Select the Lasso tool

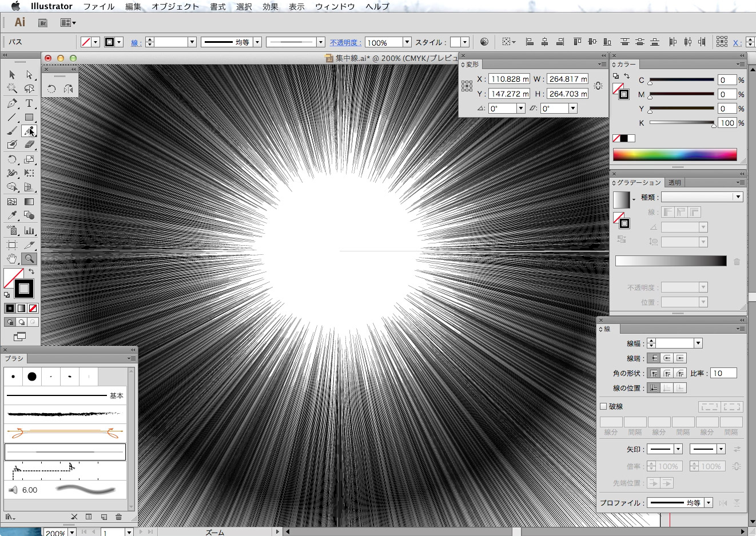click(x=29, y=89)
